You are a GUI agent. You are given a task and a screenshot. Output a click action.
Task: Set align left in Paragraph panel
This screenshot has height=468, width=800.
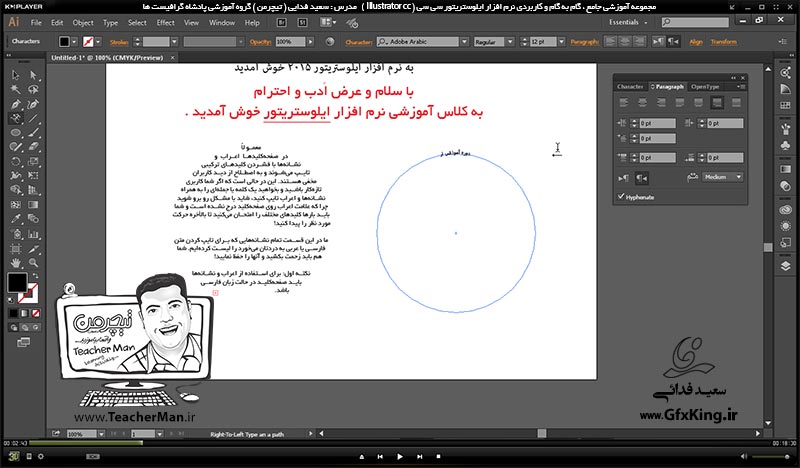[x=624, y=103]
